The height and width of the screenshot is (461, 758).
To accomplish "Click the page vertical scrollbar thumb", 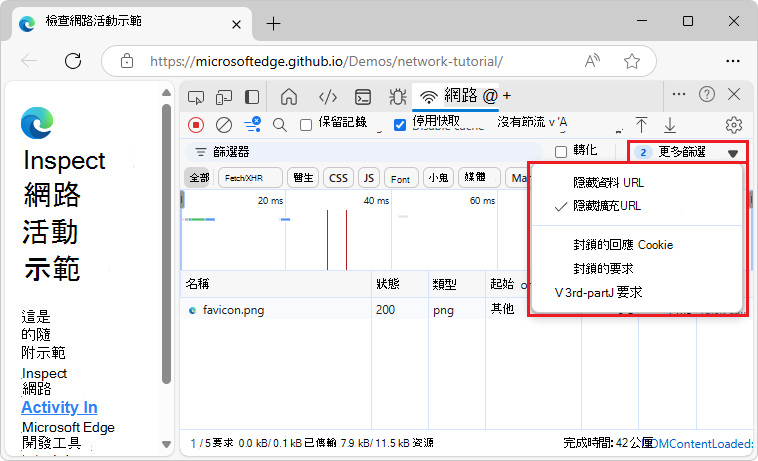I will (166, 244).
